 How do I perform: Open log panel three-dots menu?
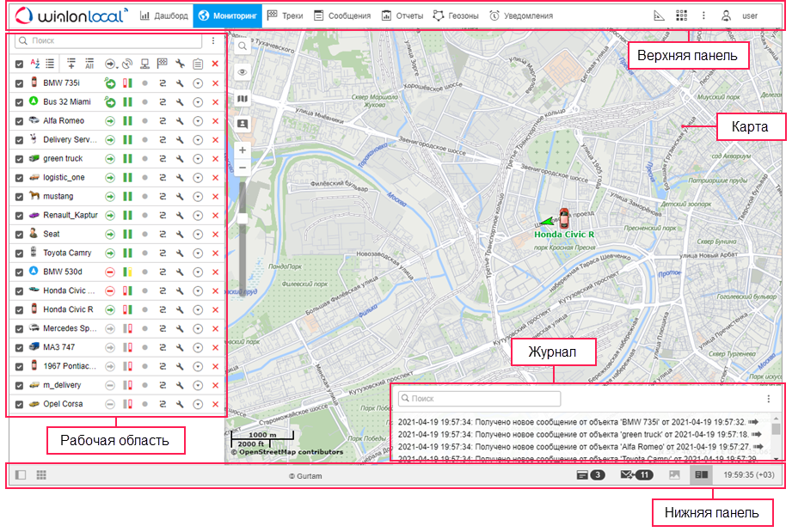point(768,399)
